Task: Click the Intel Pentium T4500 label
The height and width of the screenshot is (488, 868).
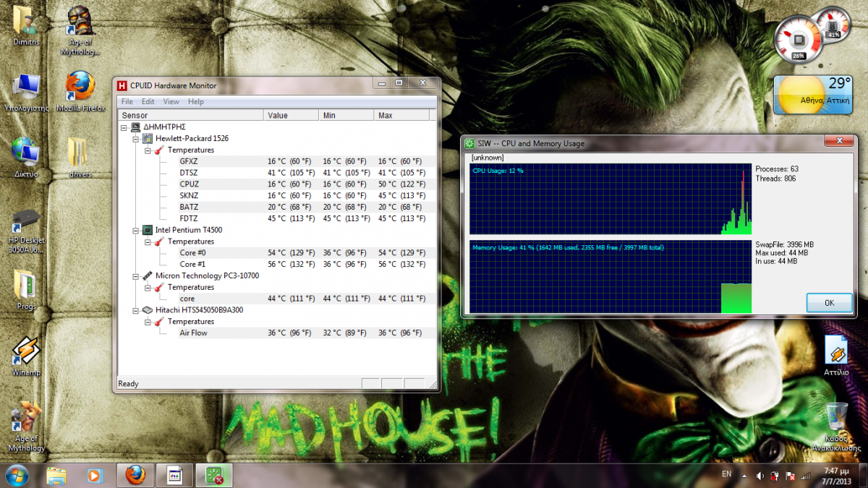Action: 189,230
